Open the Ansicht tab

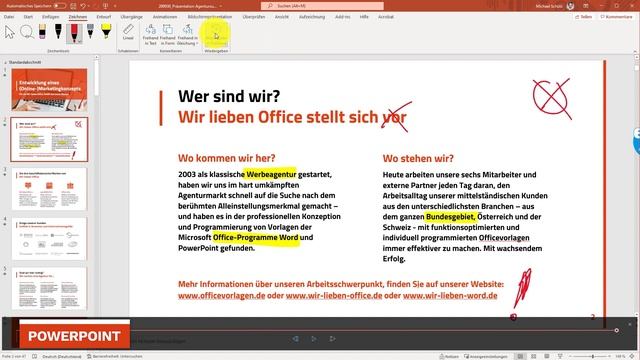click(282, 17)
